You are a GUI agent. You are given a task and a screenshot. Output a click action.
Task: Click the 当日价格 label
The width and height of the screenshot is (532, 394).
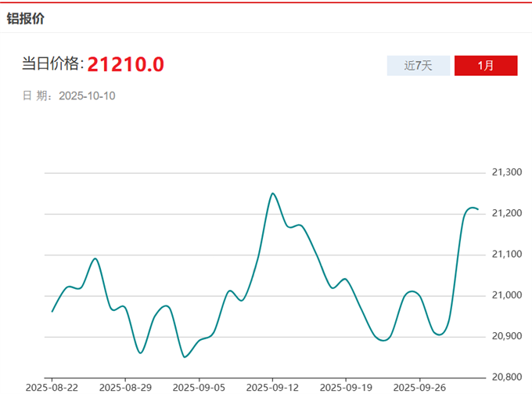tap(52, 64)
